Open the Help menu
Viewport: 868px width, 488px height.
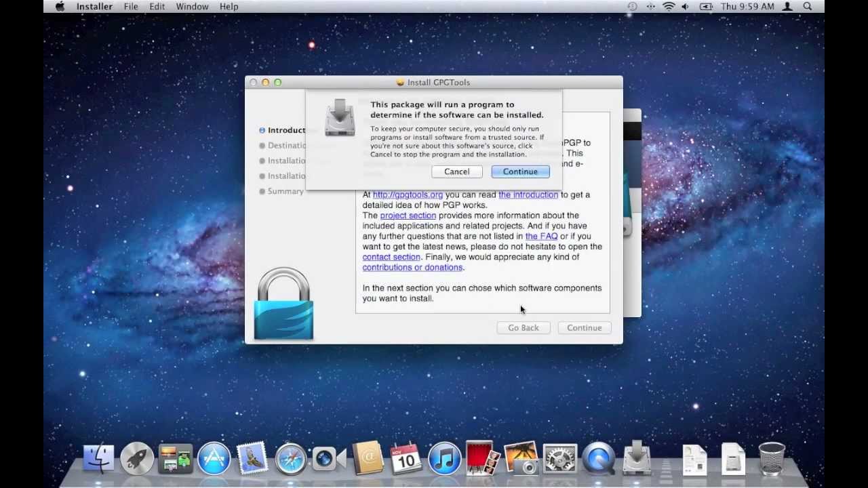[x=229, y=6]
